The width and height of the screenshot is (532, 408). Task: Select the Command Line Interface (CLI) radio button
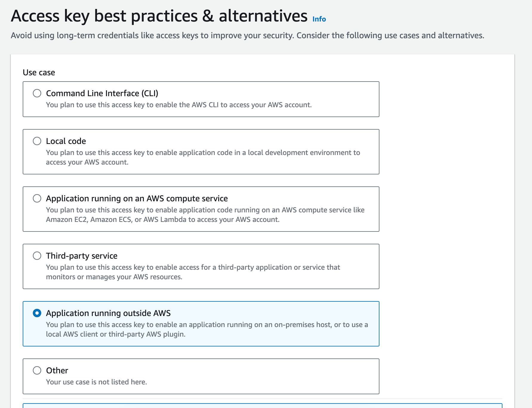[37, 93]
